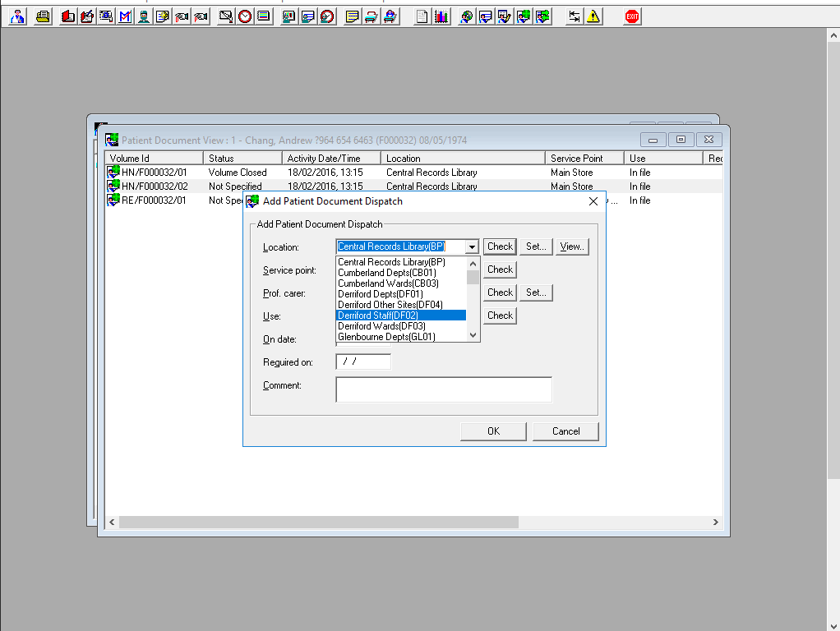Click Check button beside Location
This screenshot has width=840, height=631.
click(500, 246)
